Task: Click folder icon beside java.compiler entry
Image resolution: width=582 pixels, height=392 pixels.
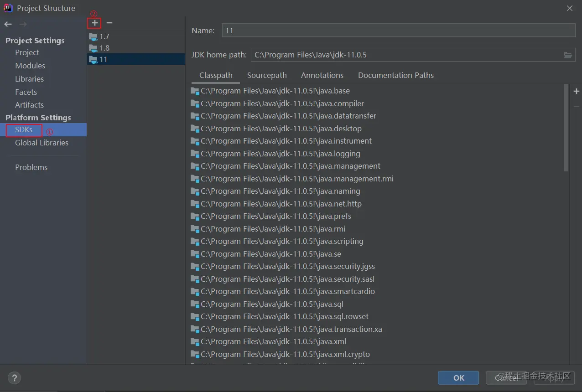Action: (x=195, y=104)
